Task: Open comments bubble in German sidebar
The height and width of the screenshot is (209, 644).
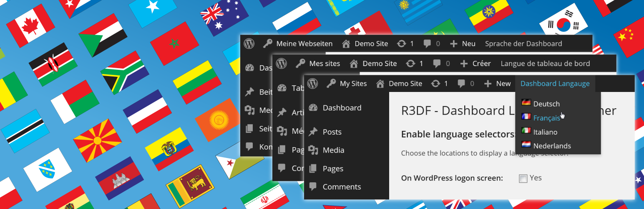Action: (249, 147)
